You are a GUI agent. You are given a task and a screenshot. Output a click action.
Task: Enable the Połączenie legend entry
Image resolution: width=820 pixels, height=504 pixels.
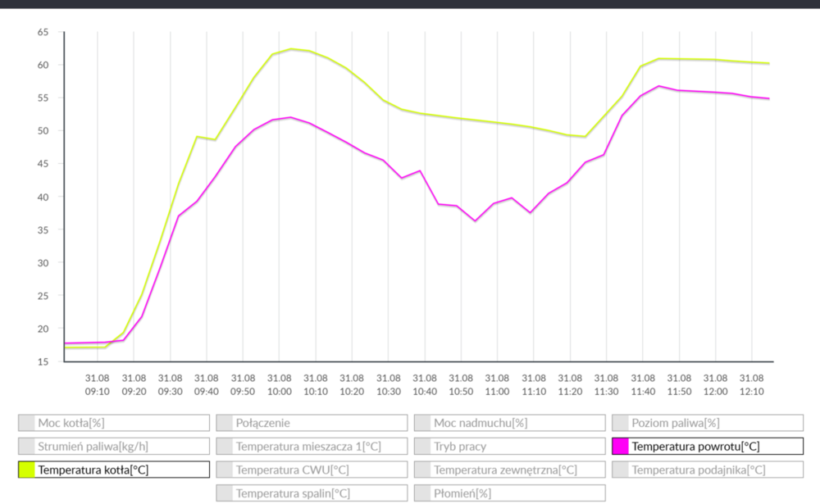point(312,423)
